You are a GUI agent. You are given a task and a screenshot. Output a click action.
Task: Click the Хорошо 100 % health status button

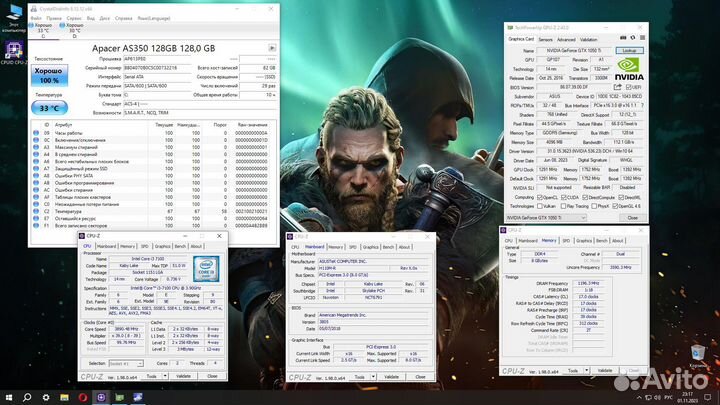pyautogui.click(x=49, y=75)
